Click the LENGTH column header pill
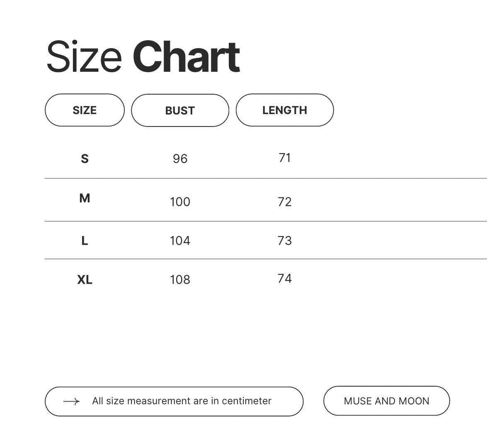Screen dimensions: 487x448 285,110
